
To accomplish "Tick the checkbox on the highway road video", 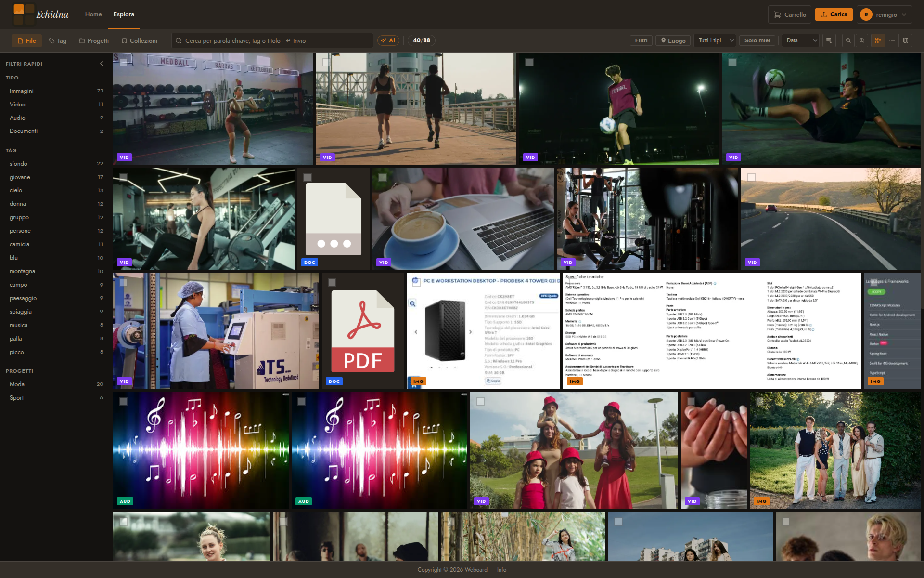I will pyautogui.click(x=751, y=178).
